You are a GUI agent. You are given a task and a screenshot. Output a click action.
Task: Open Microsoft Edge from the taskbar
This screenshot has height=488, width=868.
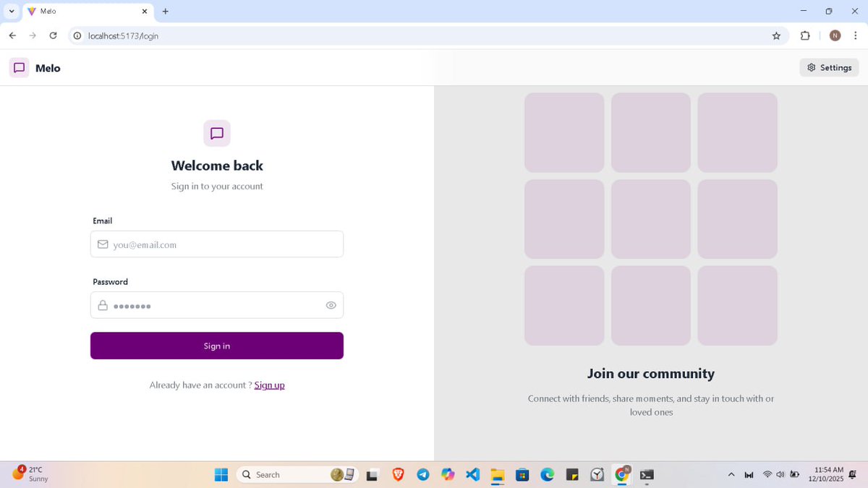pyautogui.click(x=548, y=474)
